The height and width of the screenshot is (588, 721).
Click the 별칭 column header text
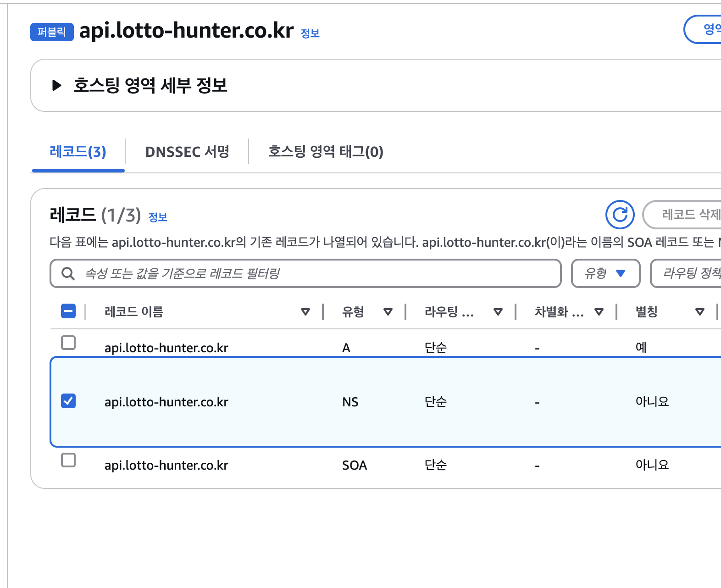pos(647,312)
